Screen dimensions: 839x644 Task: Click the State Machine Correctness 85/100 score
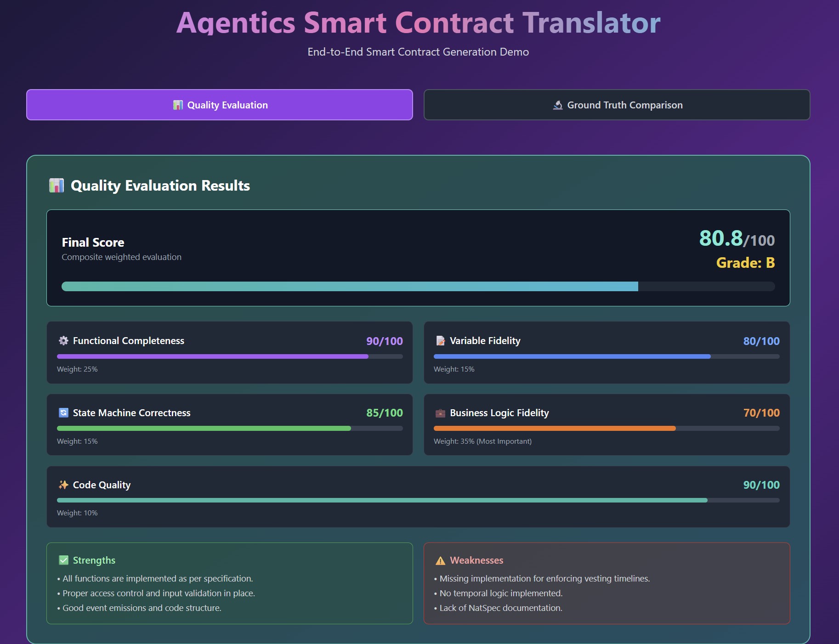coord(384,413)
